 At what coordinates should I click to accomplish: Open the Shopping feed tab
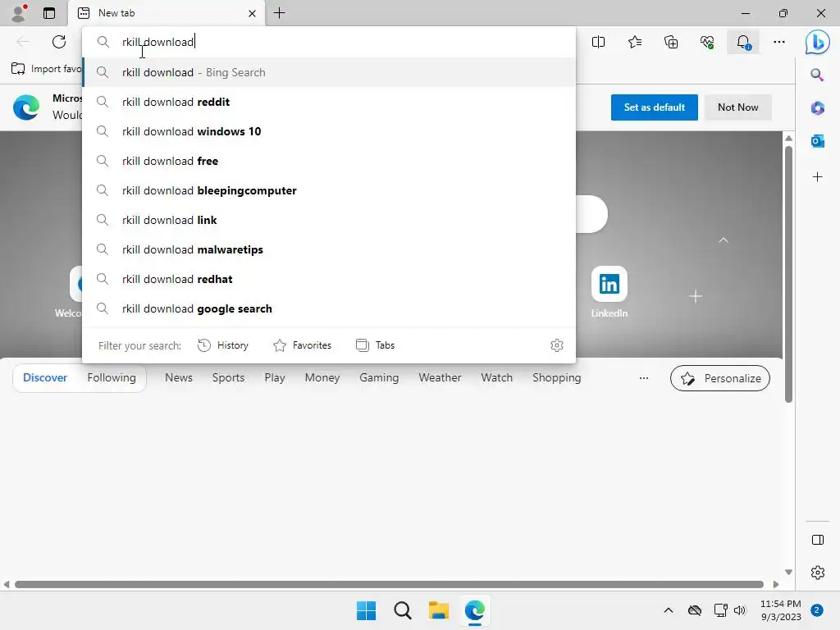coord(557,377)
